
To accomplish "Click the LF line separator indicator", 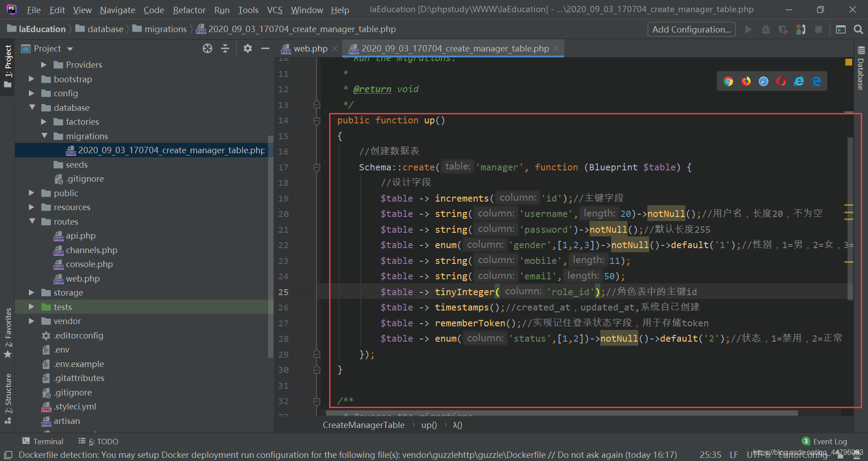I will point(734,455).
